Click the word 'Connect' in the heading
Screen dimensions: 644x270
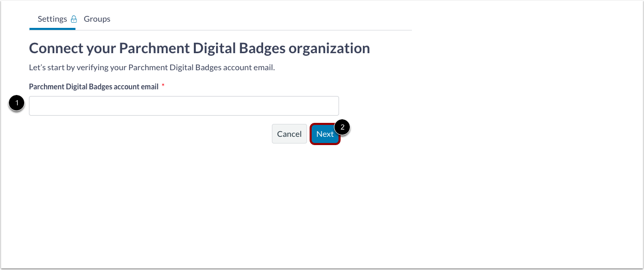click(55, 49)
